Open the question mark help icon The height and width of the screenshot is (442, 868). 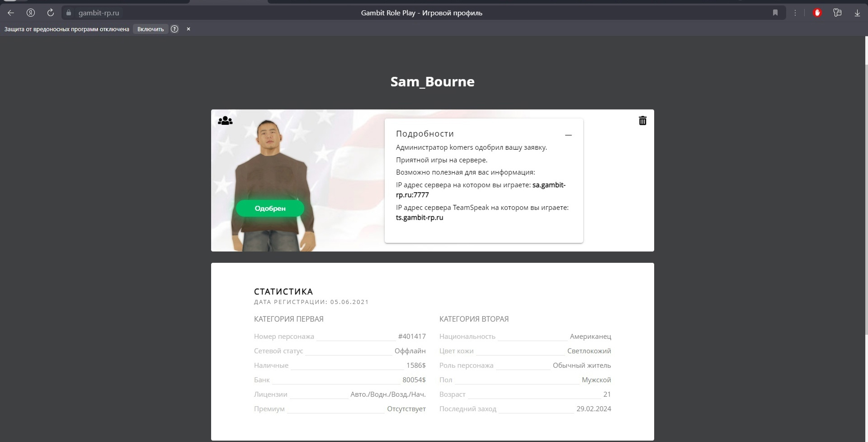175,29
